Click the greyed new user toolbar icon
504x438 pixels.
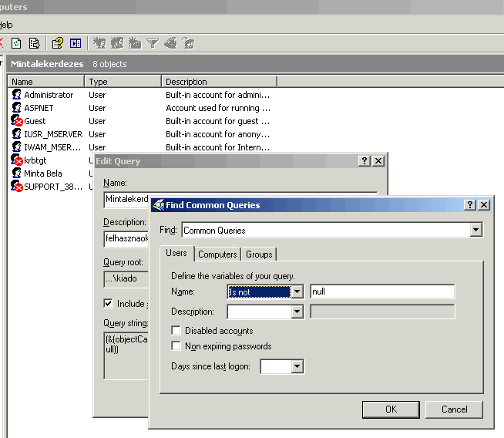[99, 43]
